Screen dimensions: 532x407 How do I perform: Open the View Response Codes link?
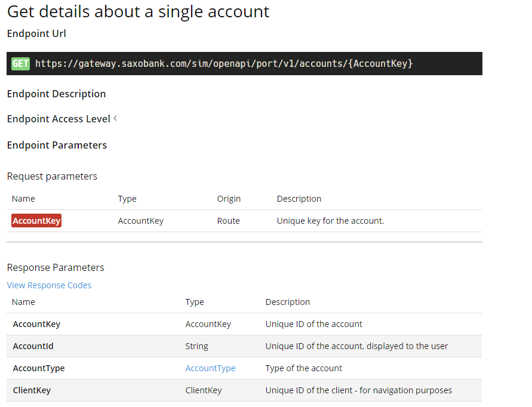(x=49, y=285)
